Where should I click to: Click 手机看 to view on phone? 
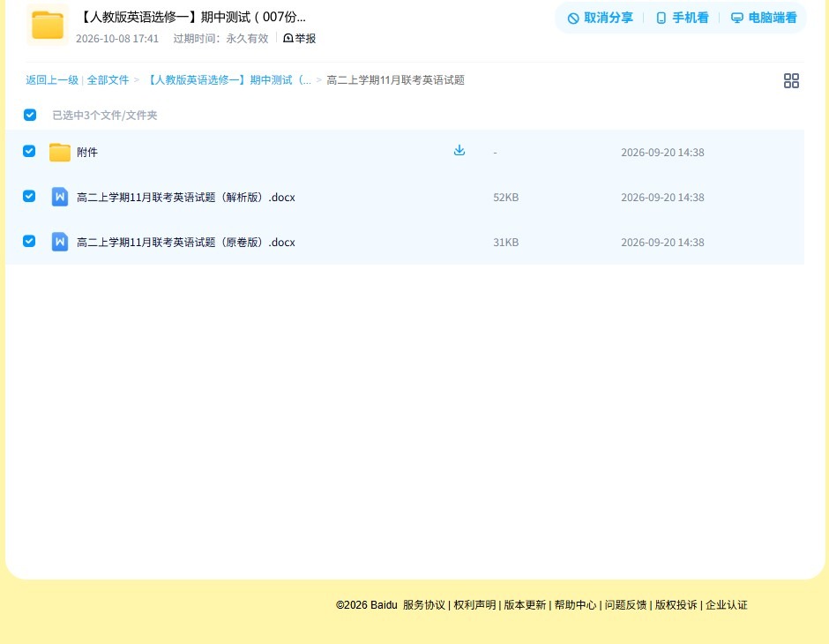pos(682,18)
